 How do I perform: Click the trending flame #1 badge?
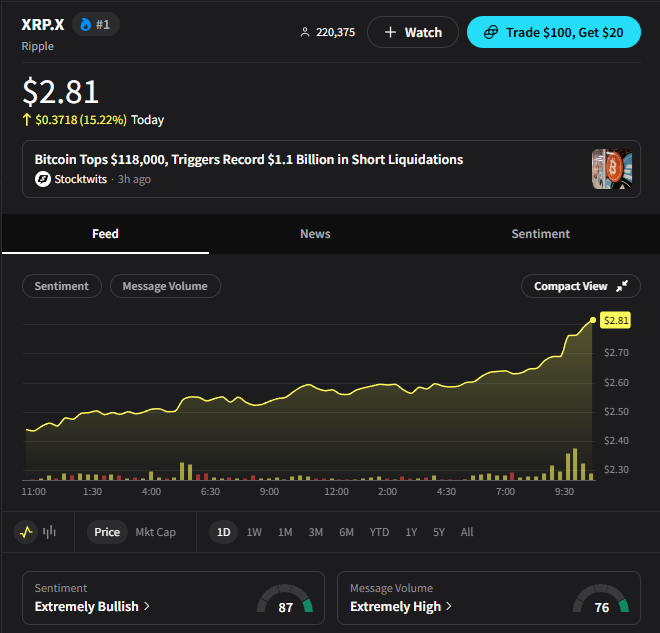[96, 24]
